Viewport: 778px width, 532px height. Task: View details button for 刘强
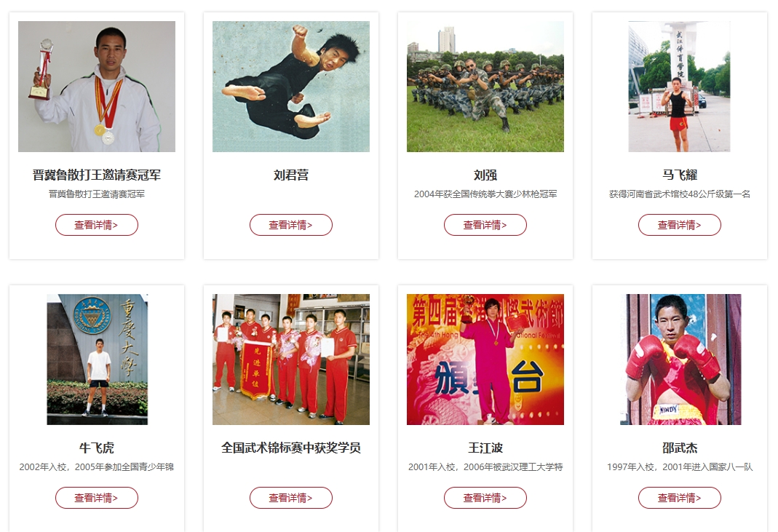tap(485, 225)
